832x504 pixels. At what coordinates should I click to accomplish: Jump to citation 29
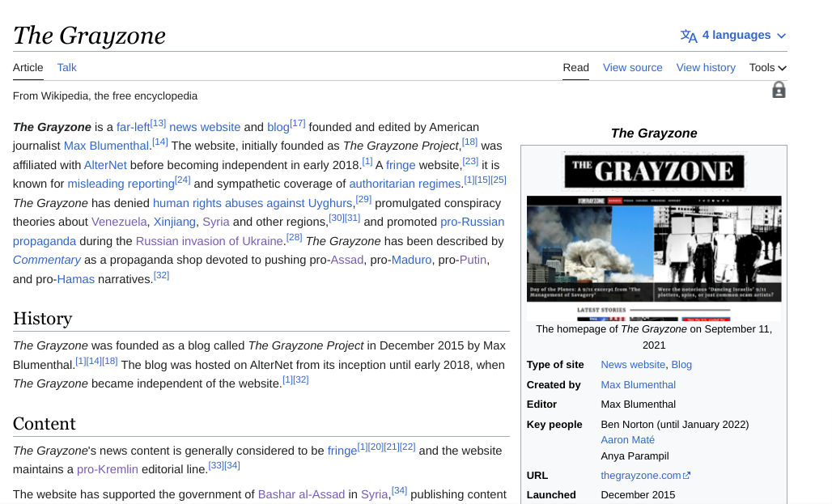363,200
